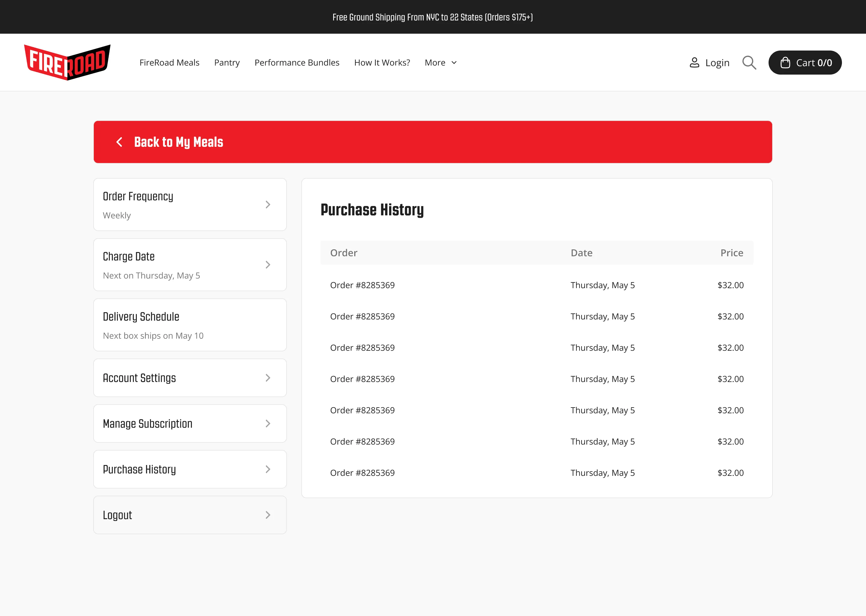
Task: Open Performance Bundles in navigation
Action: (x=297, y=63)
